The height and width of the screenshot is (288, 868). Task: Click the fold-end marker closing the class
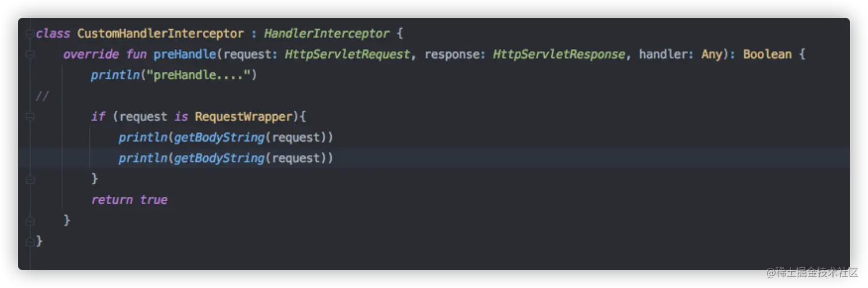pyautogui.click(x=30, y=241)
